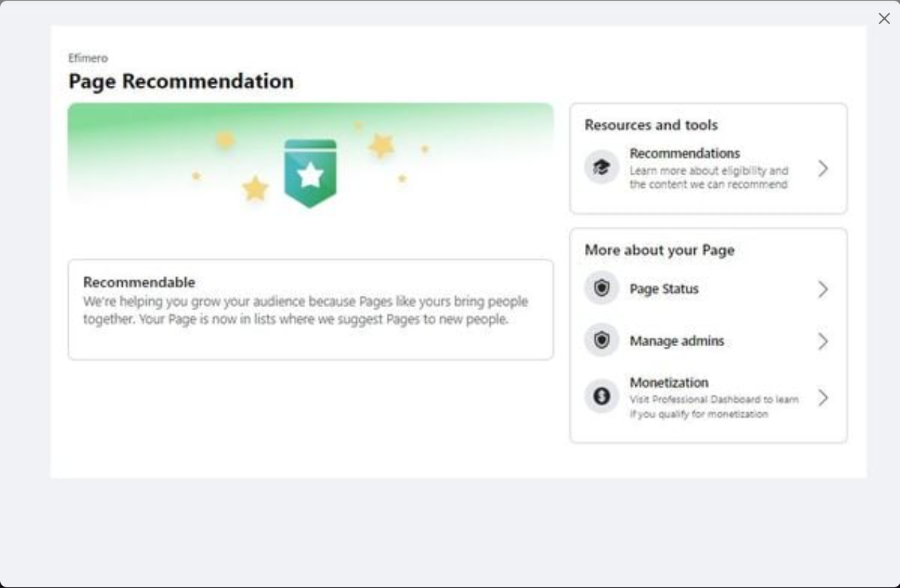Image resolution: width=900 pixels, height=588 pixels.
Task: Click the Monetization dollar coin icon
Action: coord(601,396)
